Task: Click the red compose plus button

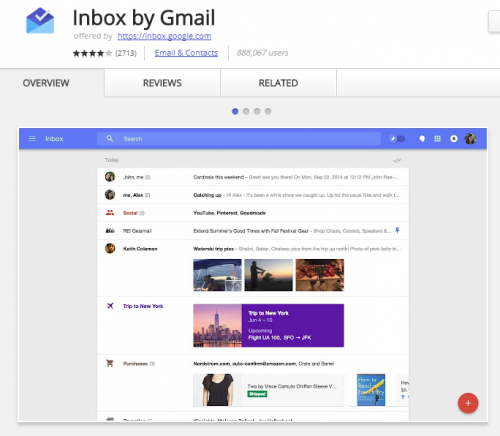Action: [x=468, y=403]
